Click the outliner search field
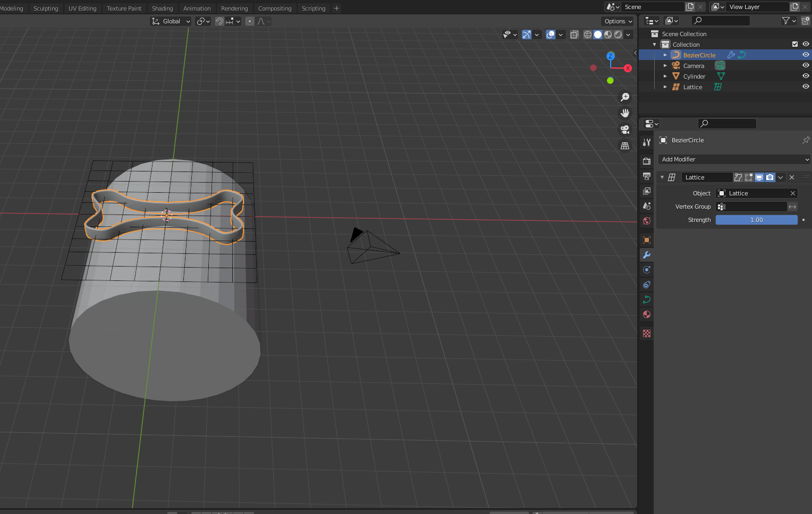812x514 pixels. tap(721, 20)
